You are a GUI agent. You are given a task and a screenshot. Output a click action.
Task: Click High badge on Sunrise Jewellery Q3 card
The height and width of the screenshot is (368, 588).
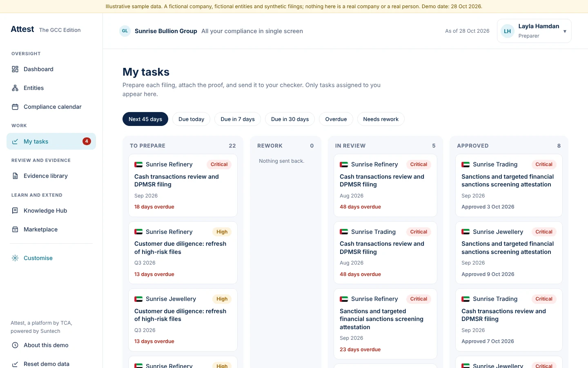click(222, 299)
